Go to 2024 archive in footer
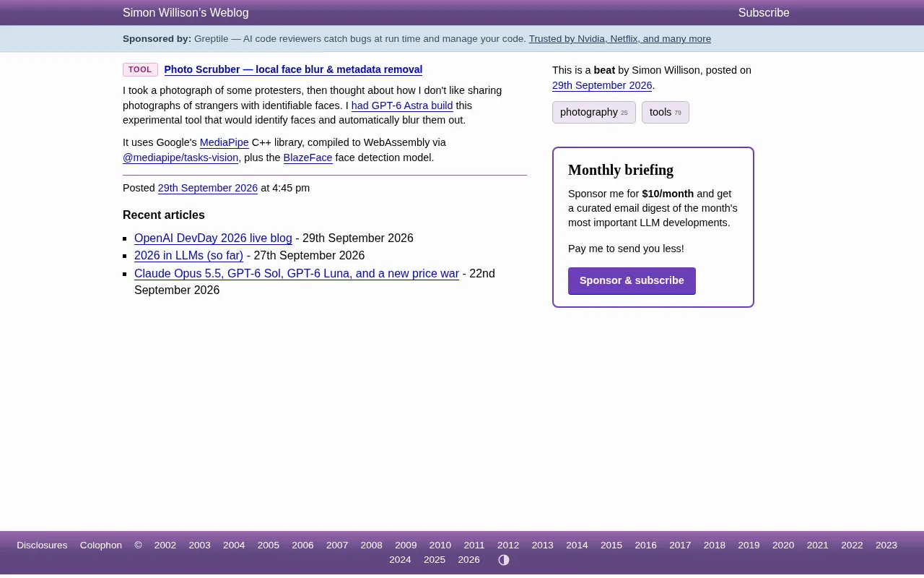Image resolution: width=924 pixels, height=578 pixels. [400, 560]
